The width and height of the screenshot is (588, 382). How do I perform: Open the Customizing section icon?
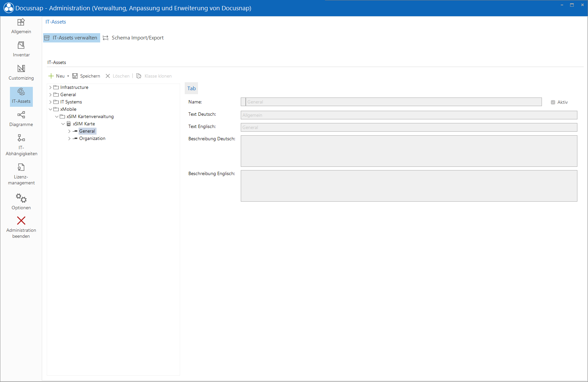point(21,68)
